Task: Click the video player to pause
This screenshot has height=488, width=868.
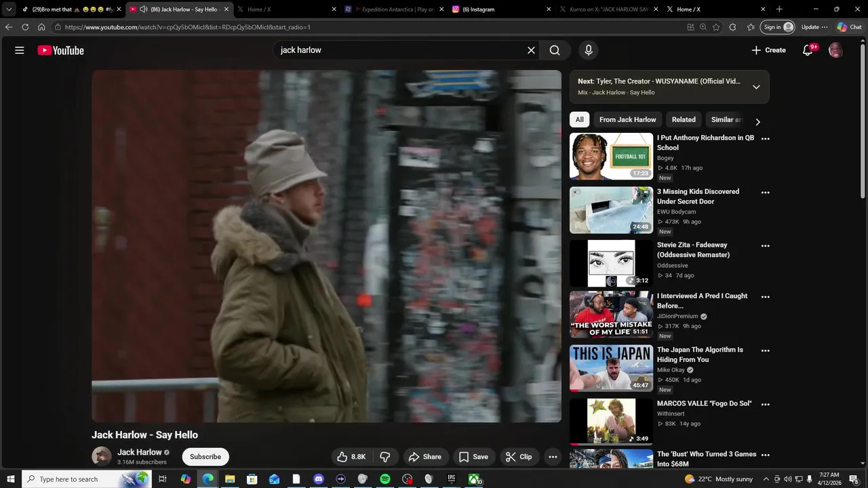Action: 326,246
